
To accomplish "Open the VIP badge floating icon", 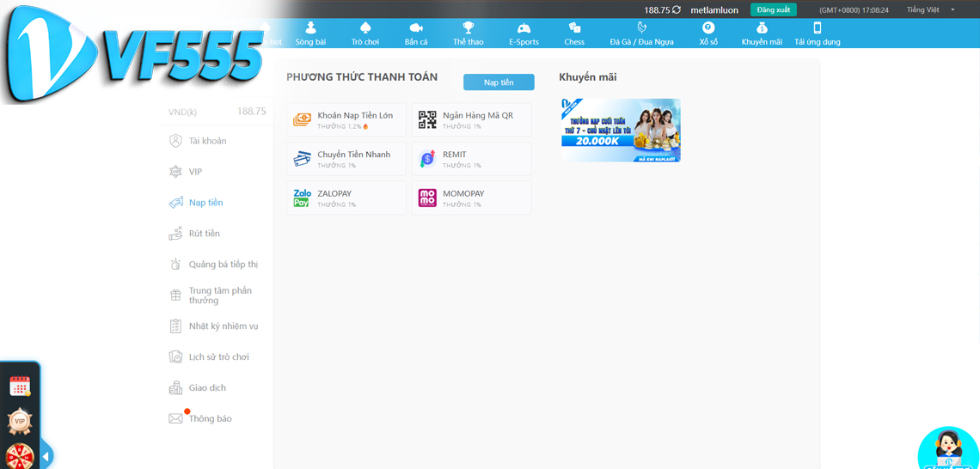I will [20, 422].
